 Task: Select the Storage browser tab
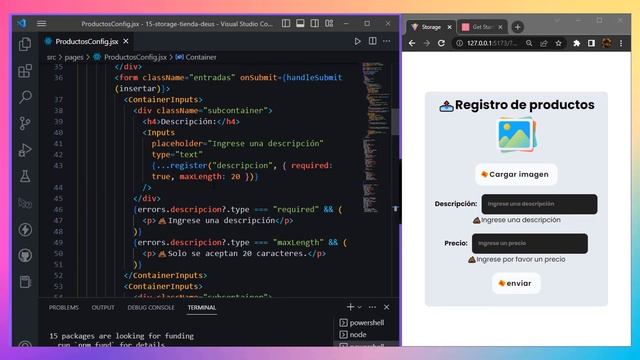click(x=431, y=27)
